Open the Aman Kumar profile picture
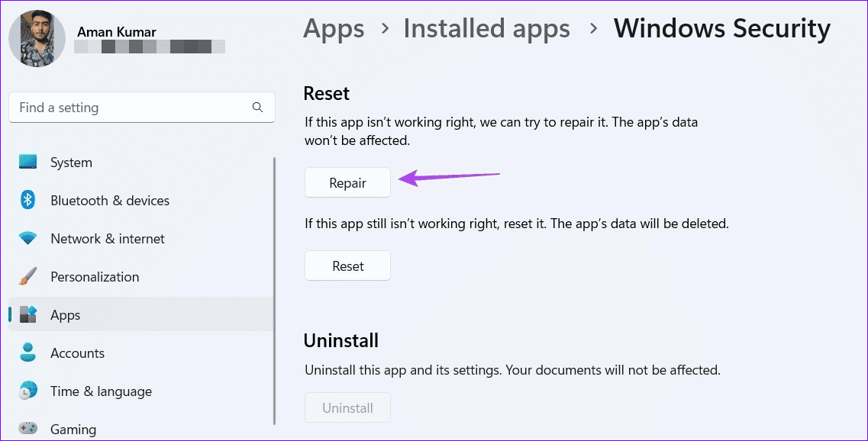This screenshot has width=868, height=441. (x=36, y=38)
